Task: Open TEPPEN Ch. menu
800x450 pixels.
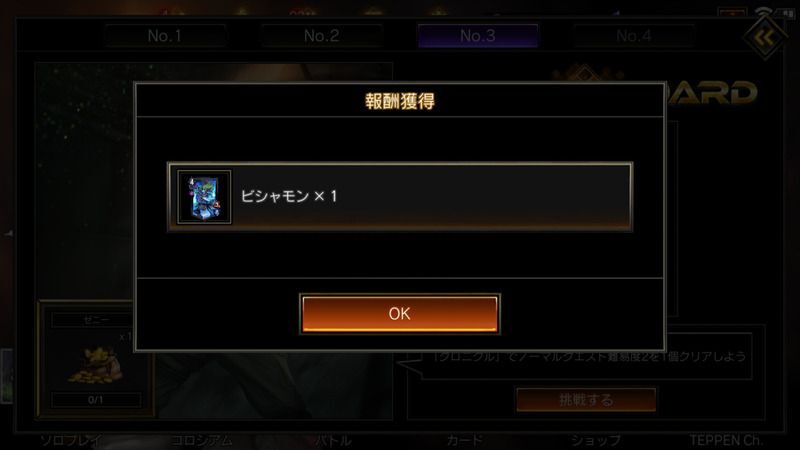Action: click(x=726, y=440)
